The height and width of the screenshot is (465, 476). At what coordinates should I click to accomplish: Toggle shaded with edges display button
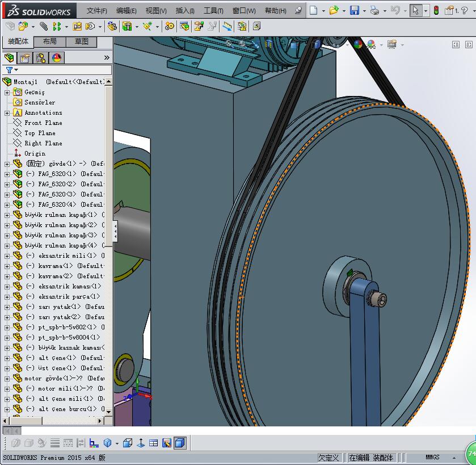pos(179,443)
